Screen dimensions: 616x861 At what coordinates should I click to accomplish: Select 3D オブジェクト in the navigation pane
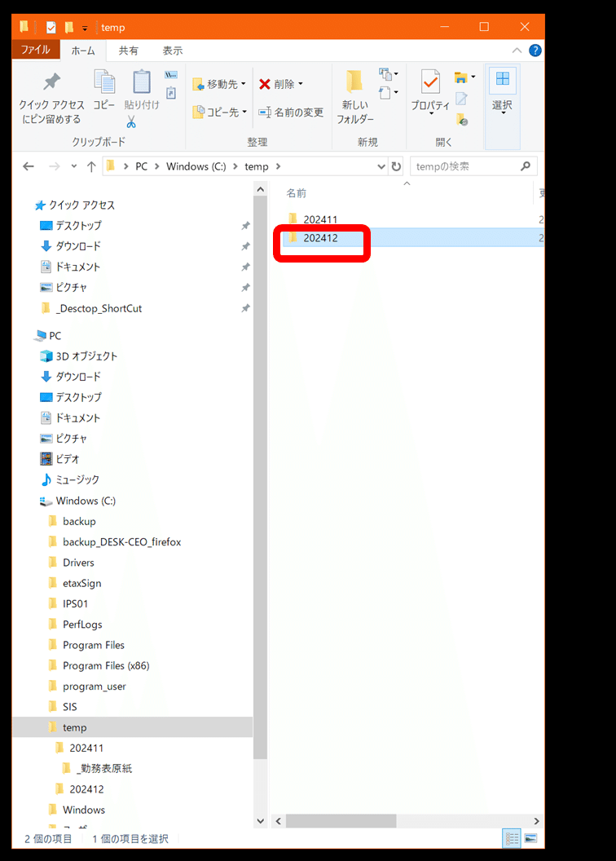79,355
